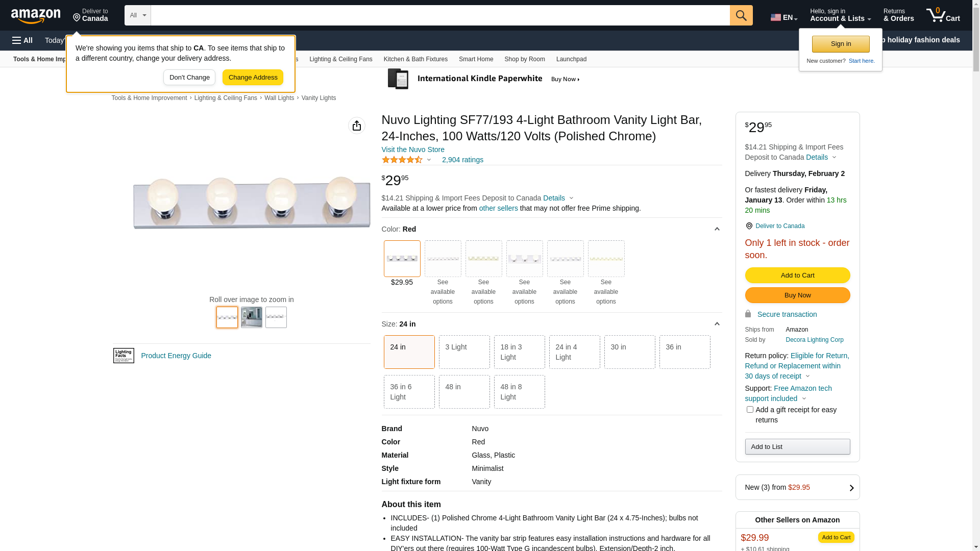Click the Lighting Facts energy guide icon

coord(124,356)
